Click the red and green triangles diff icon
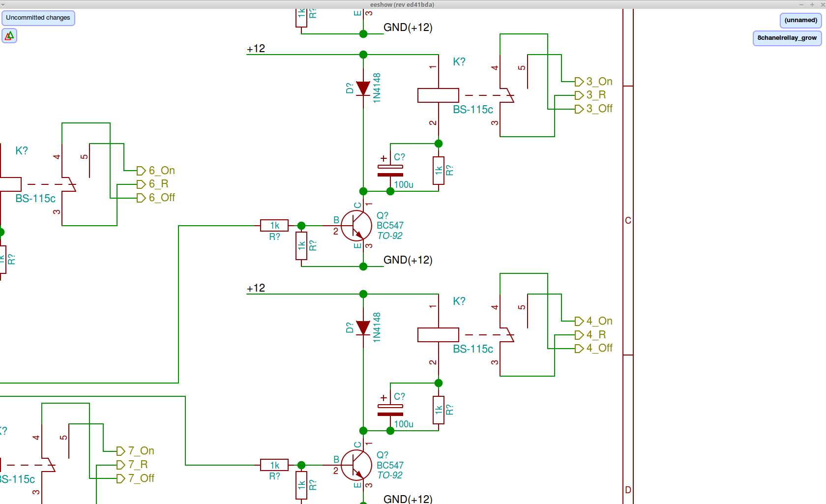826x504 pixels. point(9,36)
